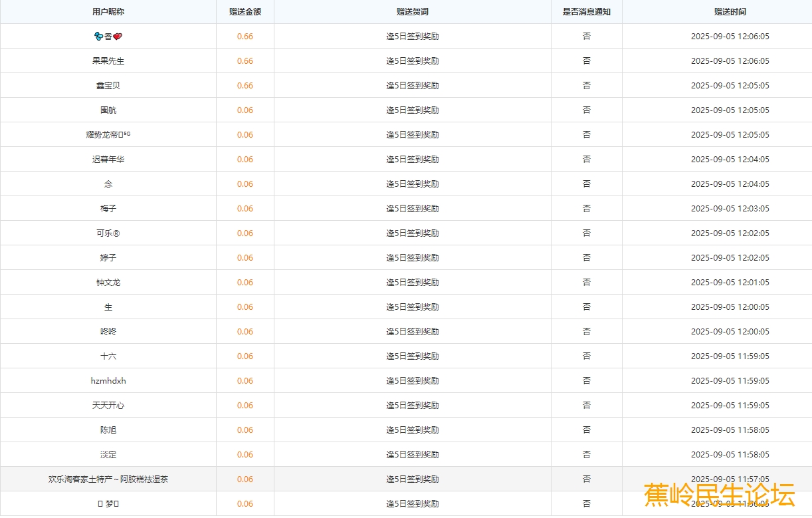Click the emoji nickname containing 香
The width and height of the screenshot is (812, 518).
108,37
